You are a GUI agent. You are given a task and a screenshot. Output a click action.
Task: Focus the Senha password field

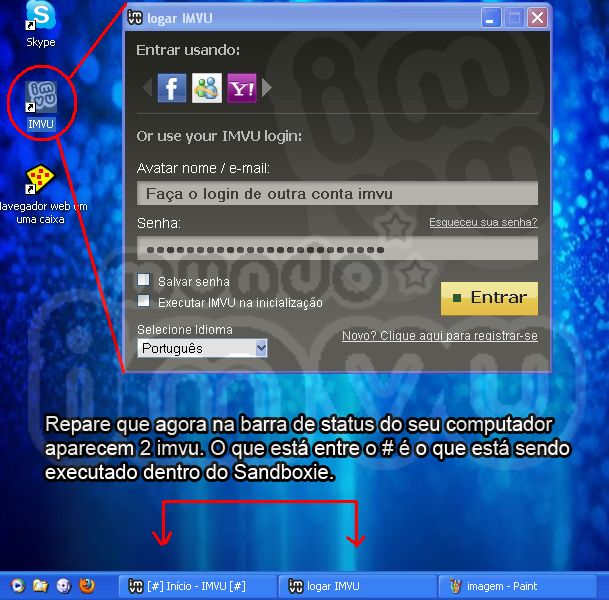[x=337, y=249]
